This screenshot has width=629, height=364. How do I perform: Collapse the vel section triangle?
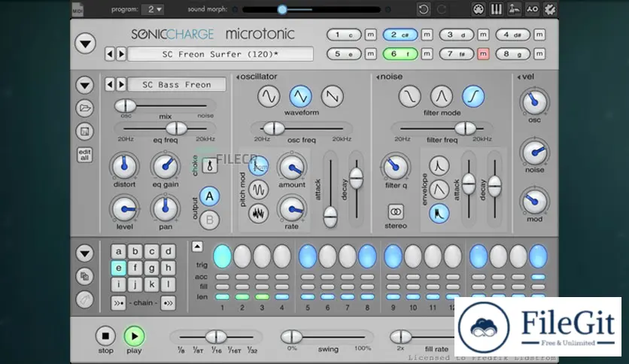click(x=519, y=77)
